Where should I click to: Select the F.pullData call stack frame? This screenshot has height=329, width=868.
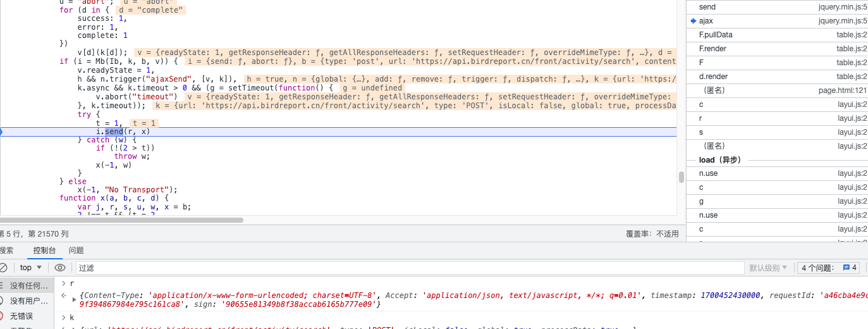pos(716,35)
